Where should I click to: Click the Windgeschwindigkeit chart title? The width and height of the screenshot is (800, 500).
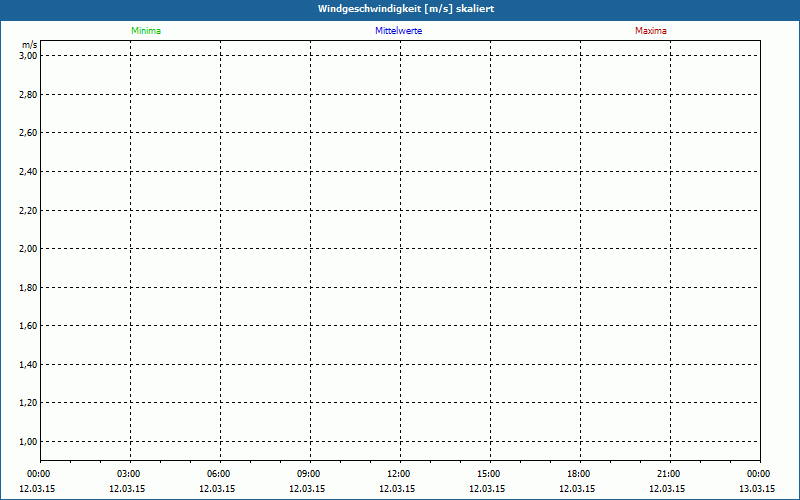(x=406, y=9)
